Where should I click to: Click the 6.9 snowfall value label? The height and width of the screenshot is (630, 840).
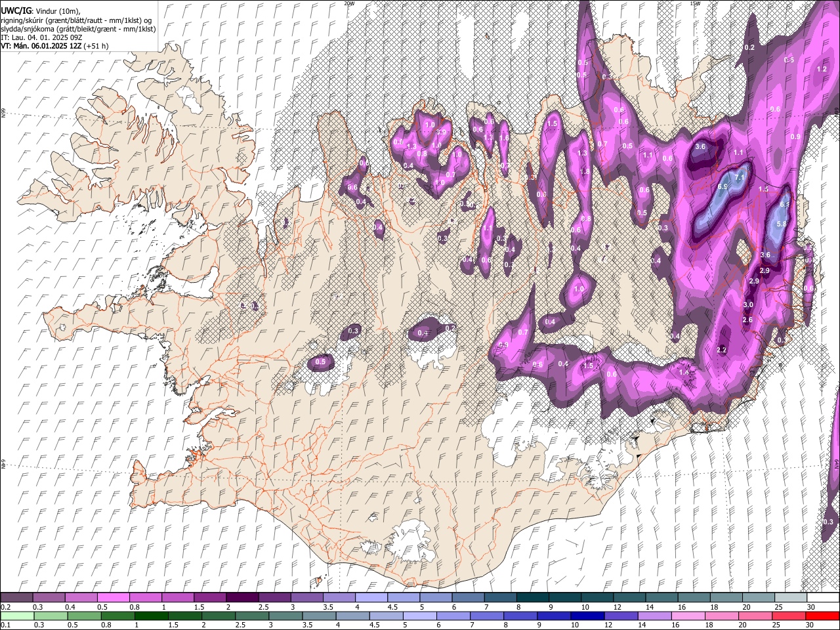click(x=723, y=187)
